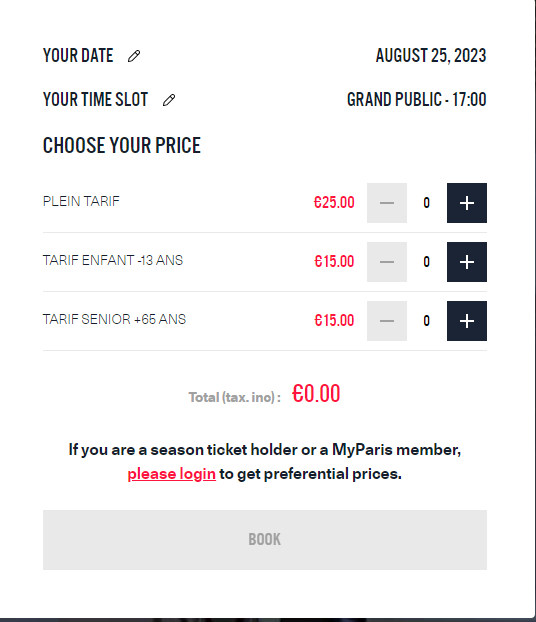Click the Plein Tarif quantity field
Viewport: 536px width, 622px height.
click(x=426, y=203)
